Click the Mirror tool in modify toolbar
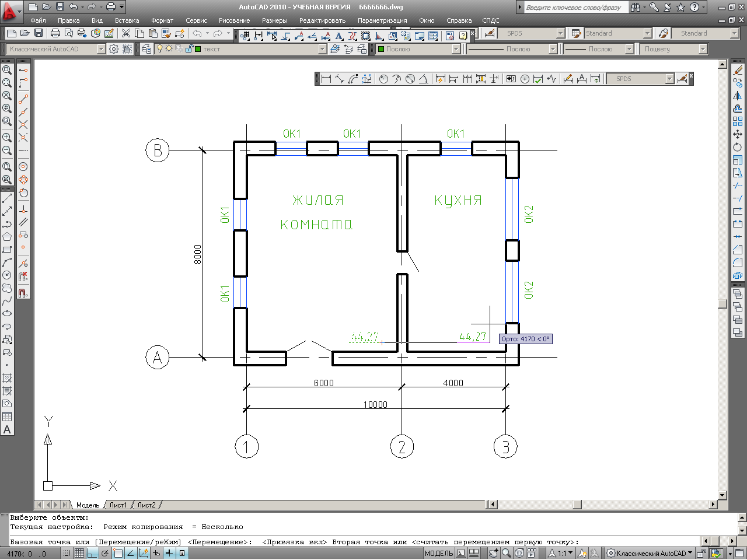 point(738,96)
